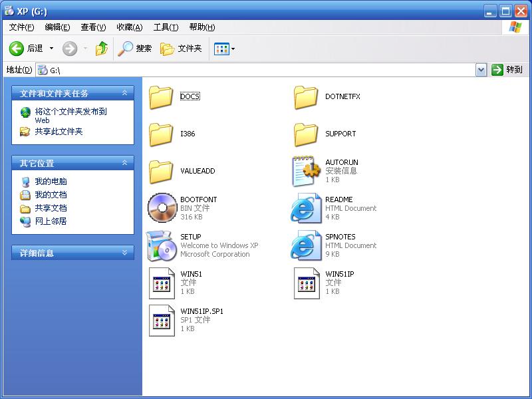Viewport: 532px width, 399px height.
Task: Open the 工具(T) menu
Action: point(166,27)
